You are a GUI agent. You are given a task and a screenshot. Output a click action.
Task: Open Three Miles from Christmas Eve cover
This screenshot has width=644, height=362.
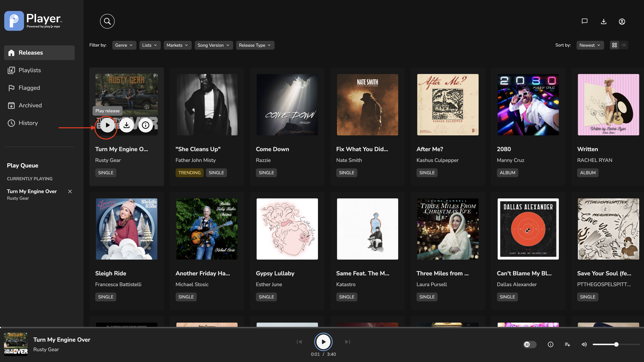point(448,229)
